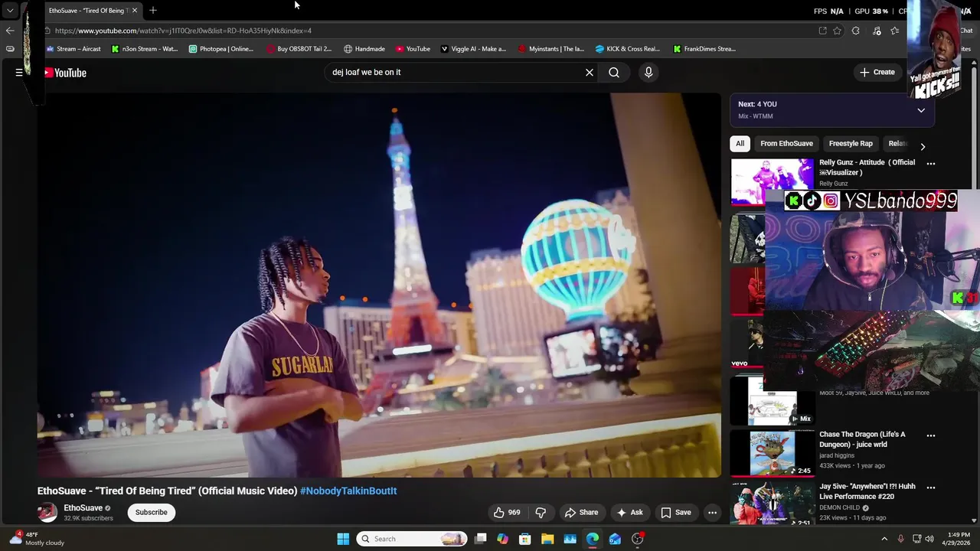Open the Buy OBSBOT Tail 2 bookmark

pos(299,49)
